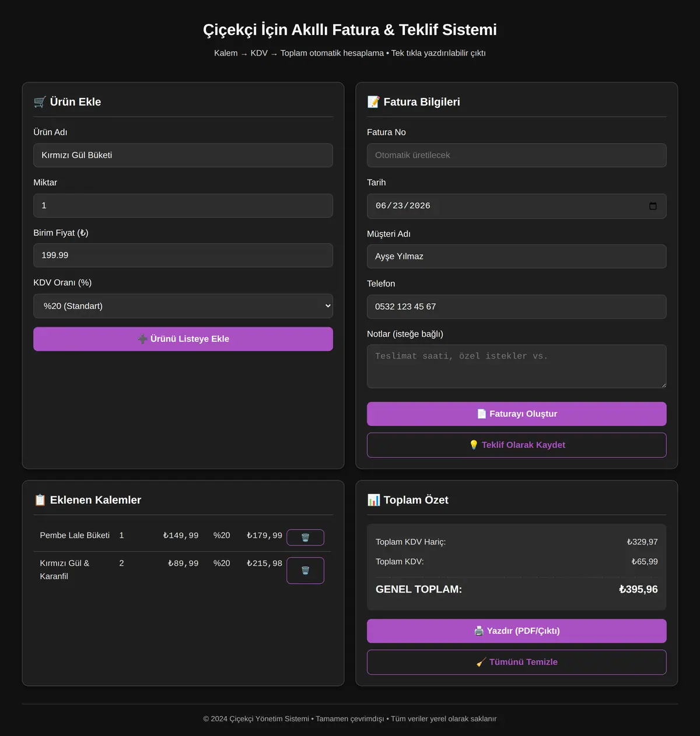Focus the Telefon input field
This screenshot has width=700, height=736.
click(x=517, y=307)
